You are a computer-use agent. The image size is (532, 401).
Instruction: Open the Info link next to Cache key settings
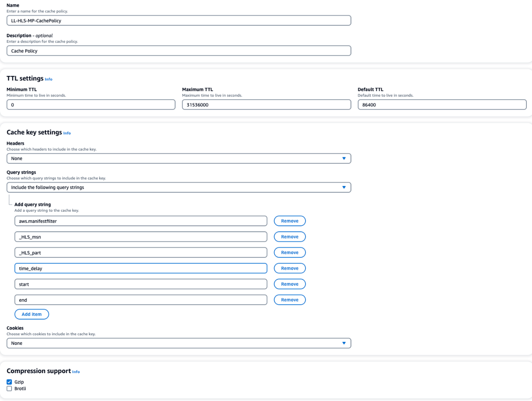click(x=67, y=133)
